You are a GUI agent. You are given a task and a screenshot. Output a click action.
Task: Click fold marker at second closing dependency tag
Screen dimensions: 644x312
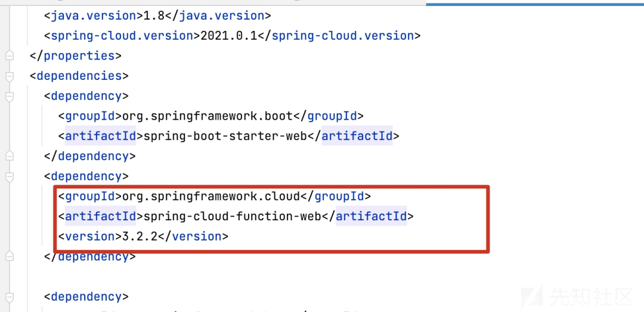coord(8,257)
